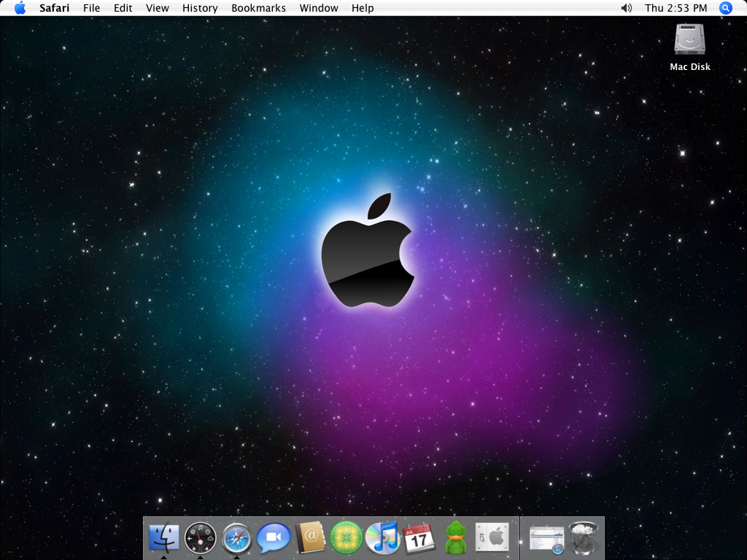Viewport: 747px width, 560px height.
Task: Open iCal calendar icon showing 17
Action: point(419,538)
